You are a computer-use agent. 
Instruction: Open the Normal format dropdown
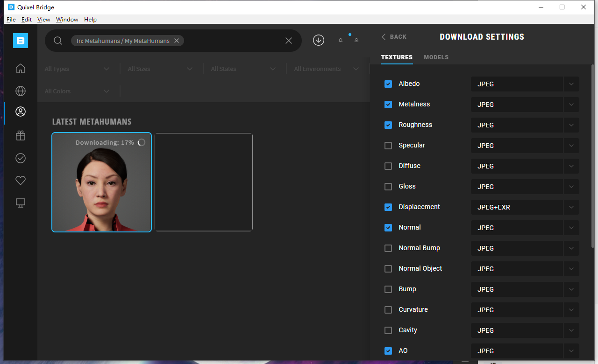(x=525, y=228)
